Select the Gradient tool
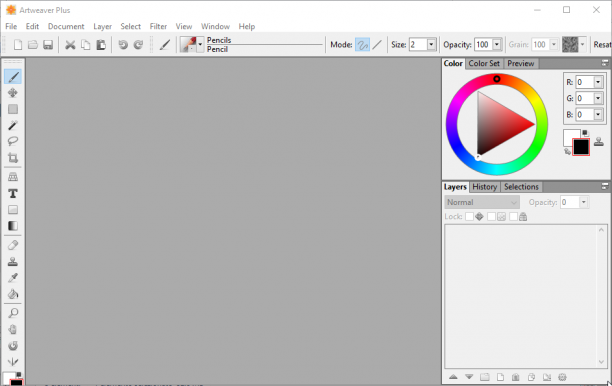 (x=13, y=226)
